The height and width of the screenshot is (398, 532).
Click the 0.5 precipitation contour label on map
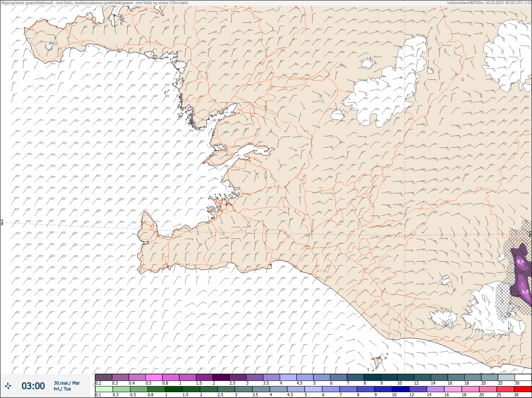525,292
